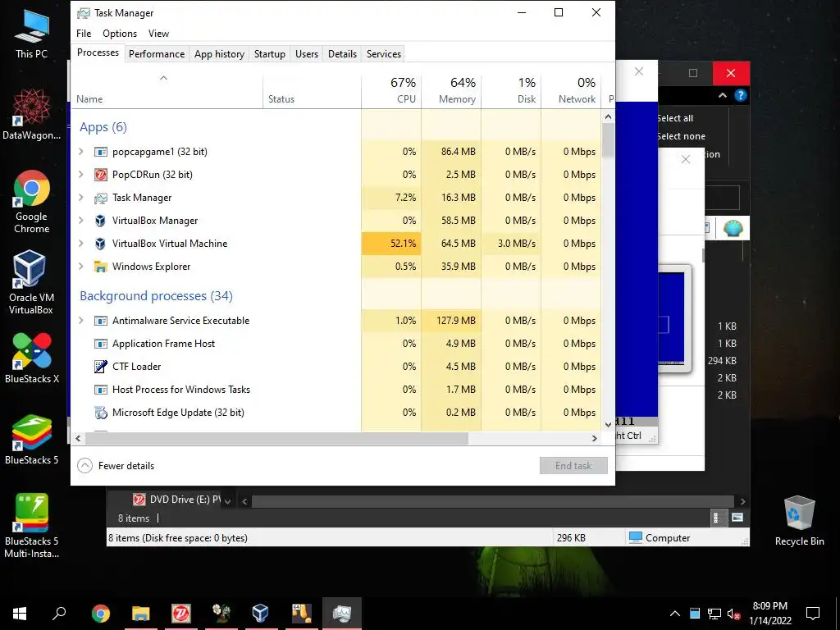
Task: Expand the PopCDRun process group
Action: click(81, 174)
